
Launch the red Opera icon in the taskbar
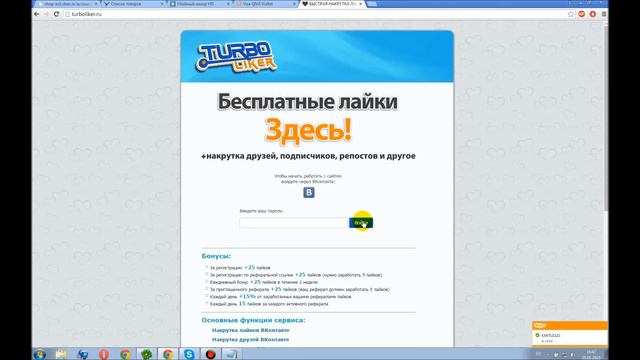point(104,354)
